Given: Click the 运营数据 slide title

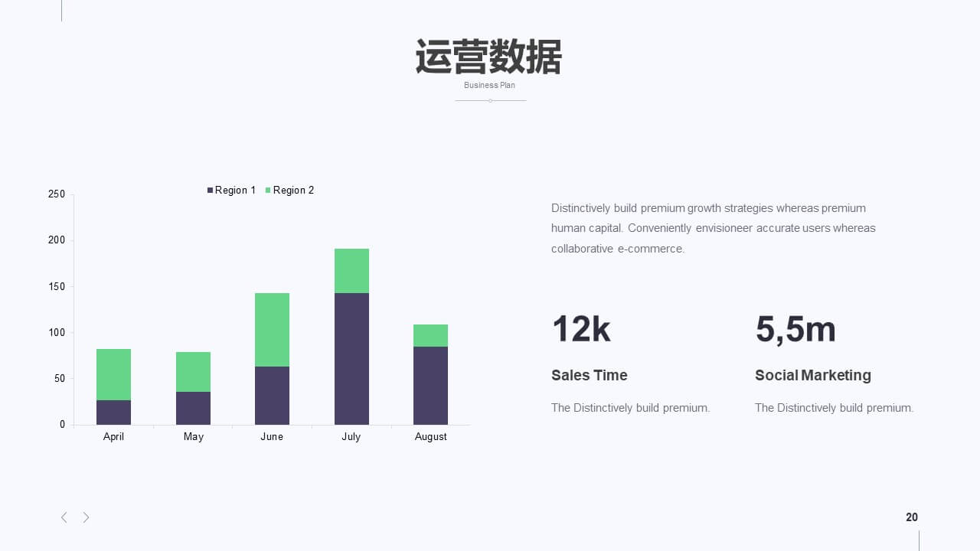Looking at the screenshot, I should click(x=489, y=57).
